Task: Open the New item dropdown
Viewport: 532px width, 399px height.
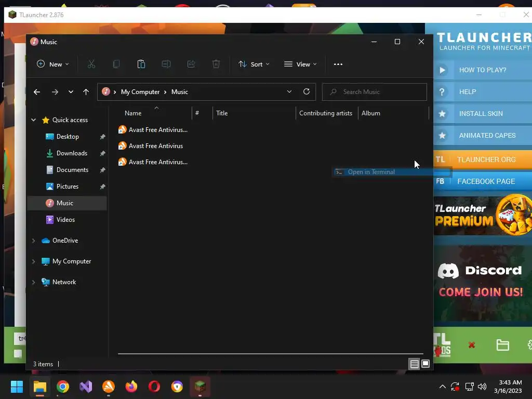Action: (53, 64)
